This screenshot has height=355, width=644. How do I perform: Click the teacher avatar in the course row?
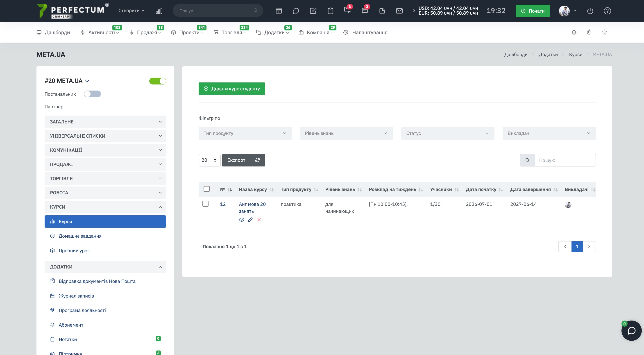[568, 205]
